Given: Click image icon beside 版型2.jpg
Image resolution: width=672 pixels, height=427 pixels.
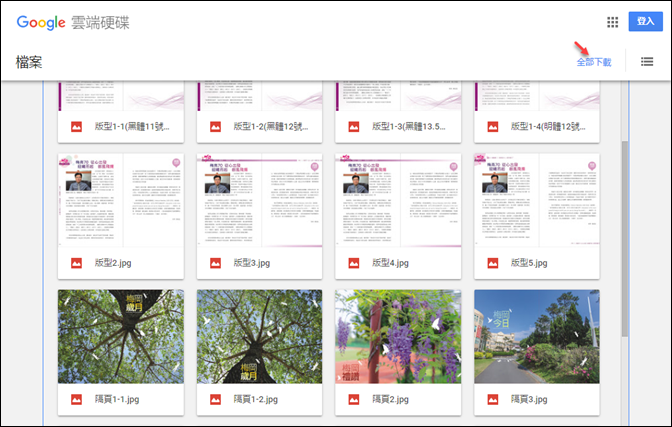Looking at the screenshot, I should 76,263.
